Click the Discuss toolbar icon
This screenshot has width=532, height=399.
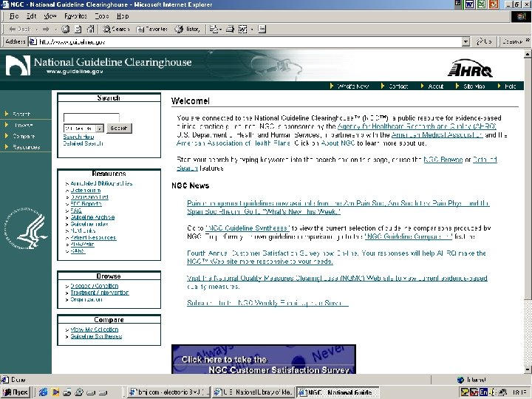262,29
